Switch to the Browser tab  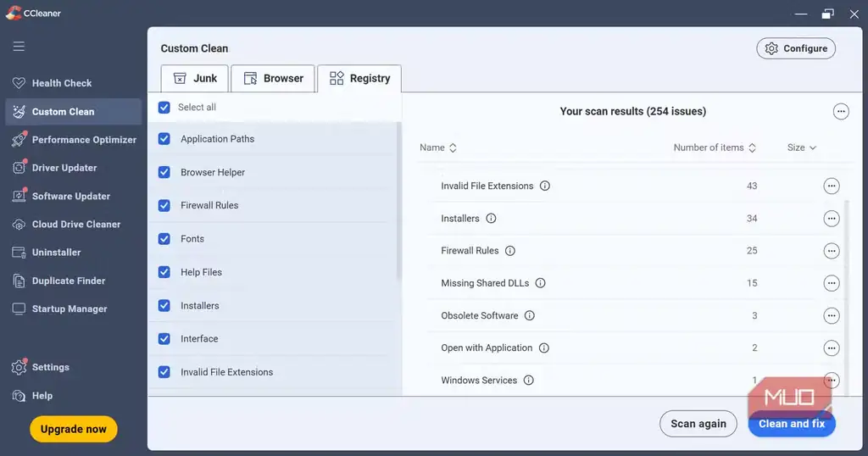pyautogui.click(x=273, y=79)
